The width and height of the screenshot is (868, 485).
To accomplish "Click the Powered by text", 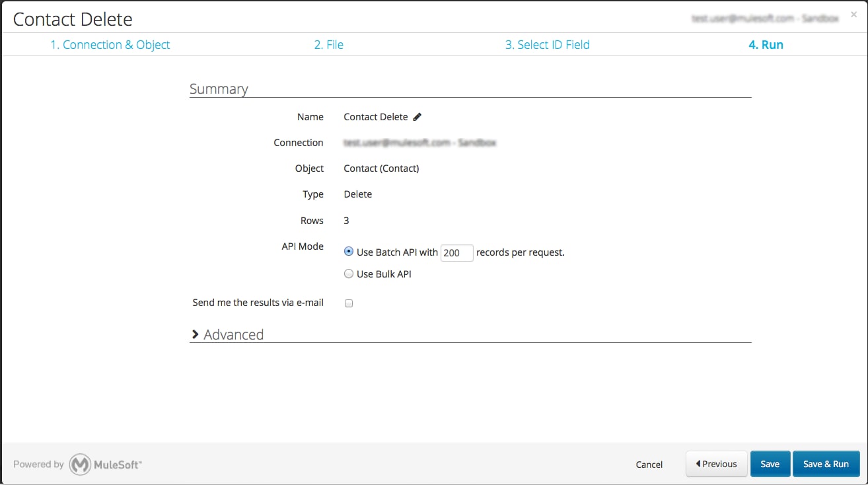I will (38, 465).
